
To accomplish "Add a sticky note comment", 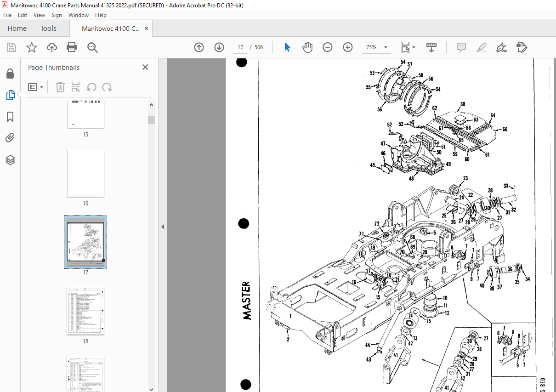I will (x=461, y=47).
